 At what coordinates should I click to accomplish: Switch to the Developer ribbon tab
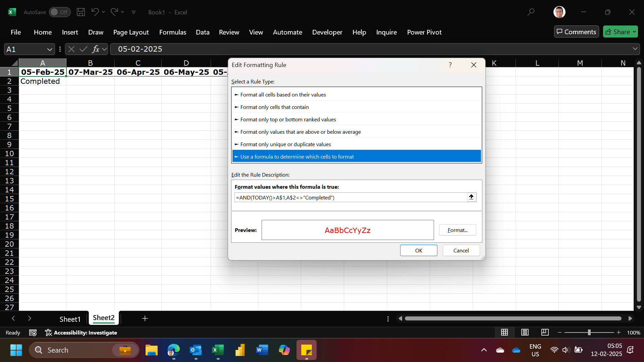coord(327,32)
